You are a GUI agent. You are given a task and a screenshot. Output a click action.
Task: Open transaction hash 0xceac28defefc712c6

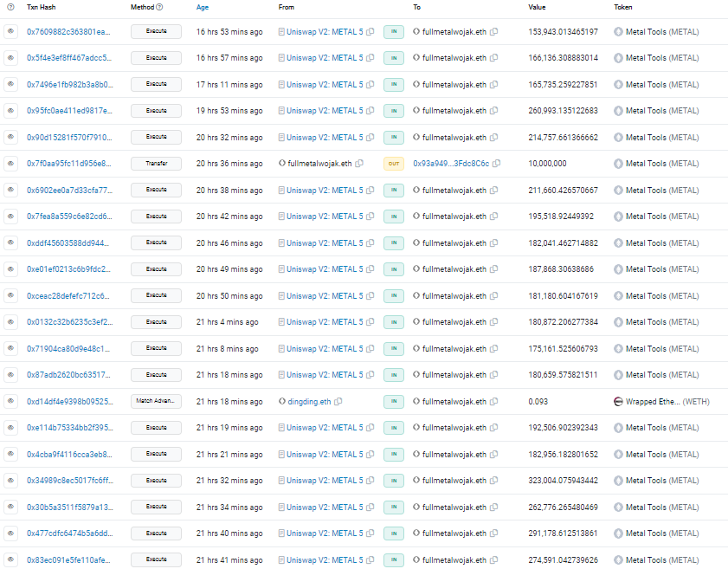coord(68,295)
